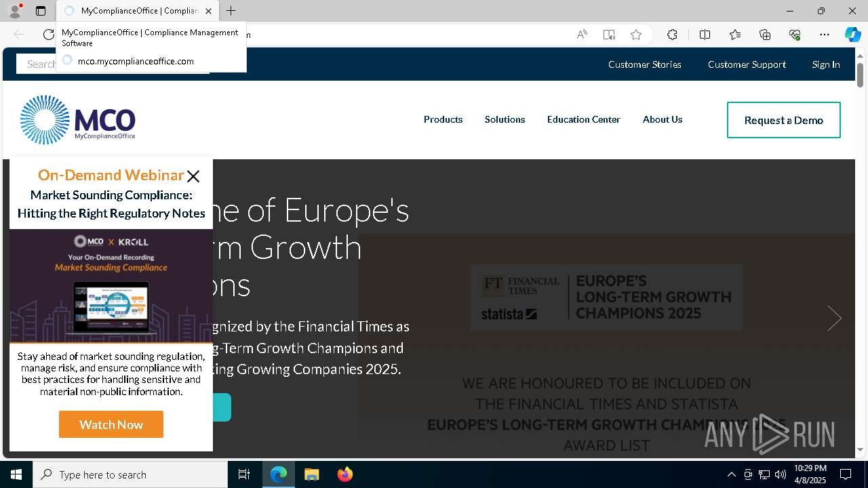Open the volume control tray icon
This screenshot has height=488, width=868.
[x=781, y=474]
